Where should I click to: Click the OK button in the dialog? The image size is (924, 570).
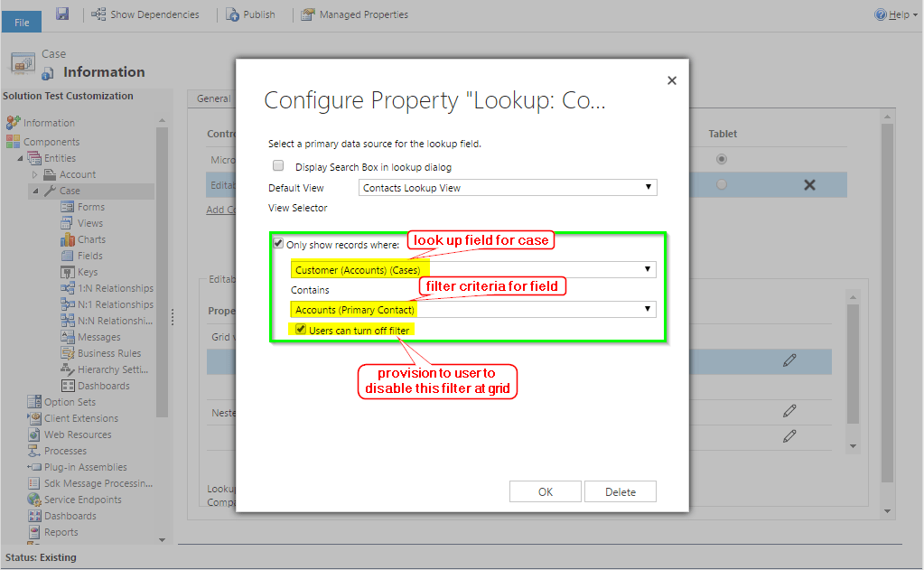tap(545, 491)
